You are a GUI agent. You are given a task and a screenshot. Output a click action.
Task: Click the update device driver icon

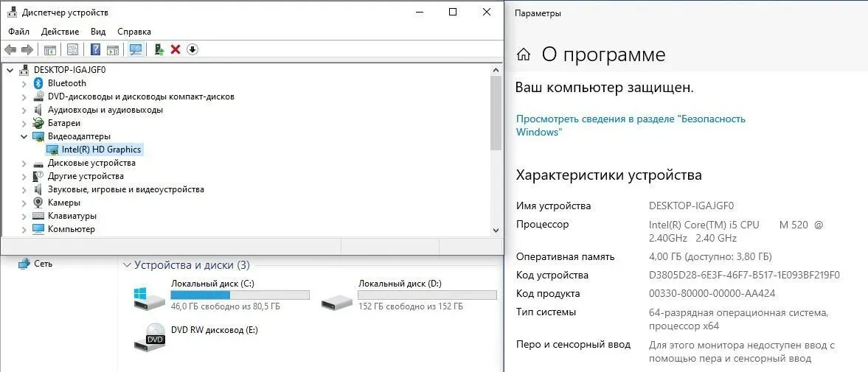(x=159, y=49)
